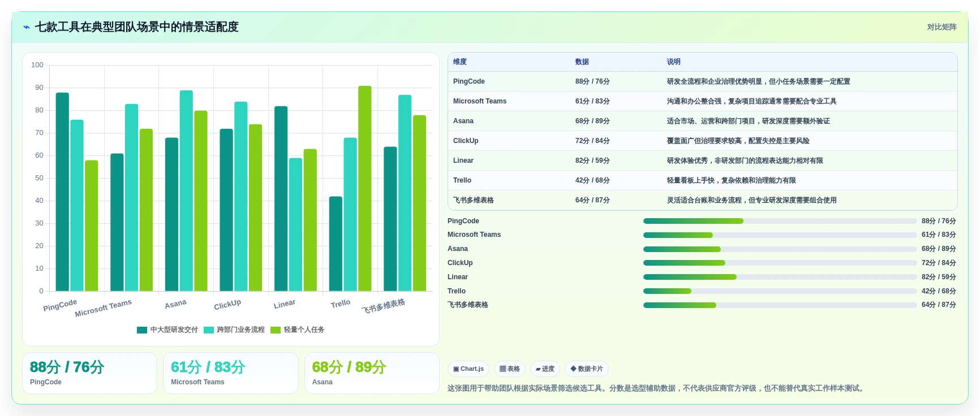Open the Microsoft Teams 61分 / 83分 summary card
The height and width of the screenshot is (416, 980).
tap(231, 373)
